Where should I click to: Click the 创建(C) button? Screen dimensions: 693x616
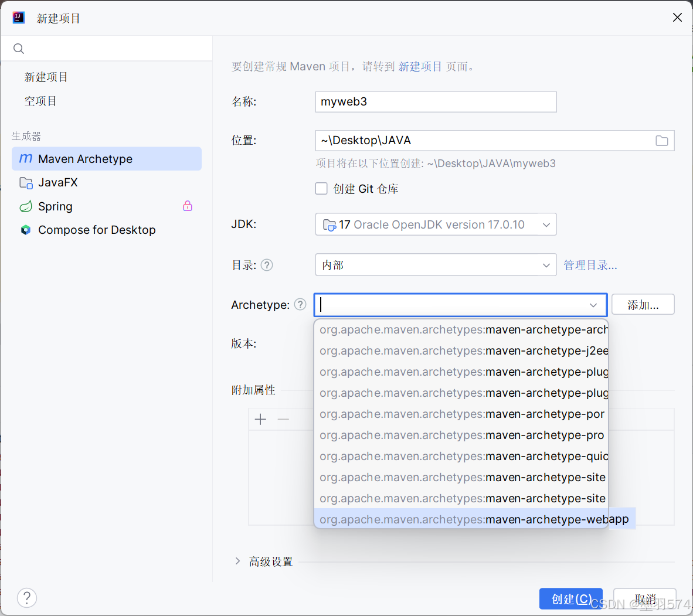pyautogui.click(x=570, y=599)
